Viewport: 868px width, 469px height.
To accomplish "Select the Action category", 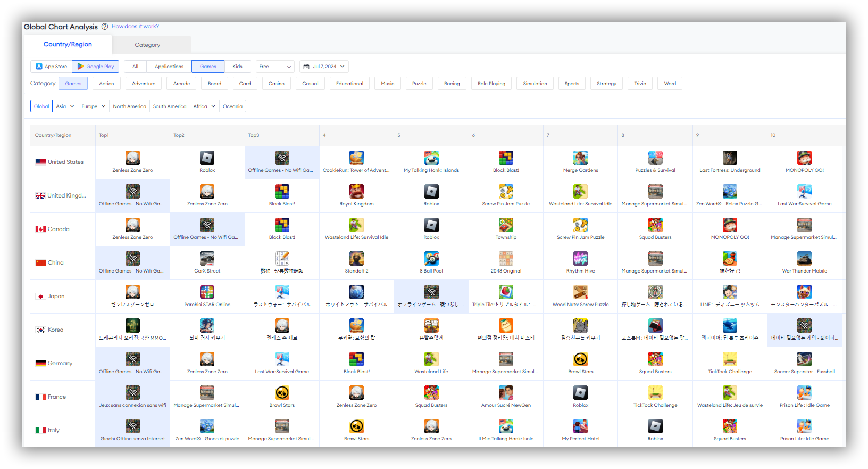I will point(106,84).
